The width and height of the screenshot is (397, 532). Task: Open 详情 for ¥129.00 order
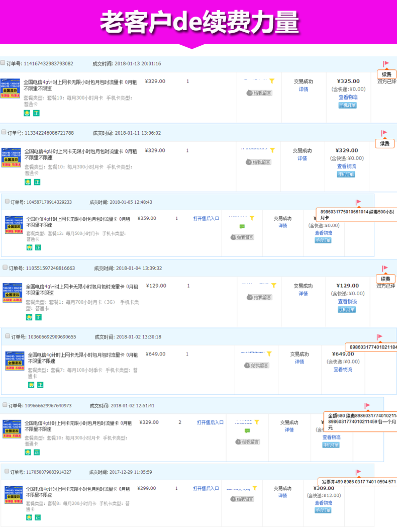pos(303,294)
